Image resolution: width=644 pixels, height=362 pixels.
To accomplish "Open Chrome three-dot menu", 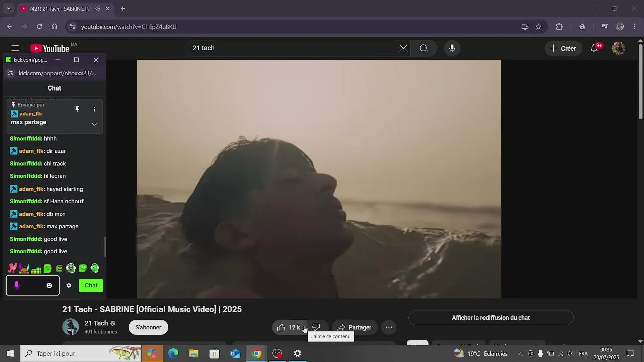I will click(x=635, y=27).
